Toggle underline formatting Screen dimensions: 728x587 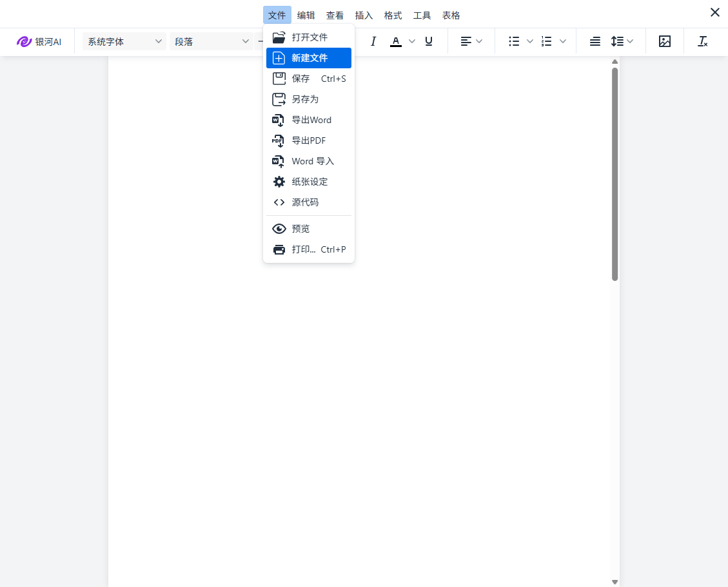pyautogui.click(x=429, y=42)
